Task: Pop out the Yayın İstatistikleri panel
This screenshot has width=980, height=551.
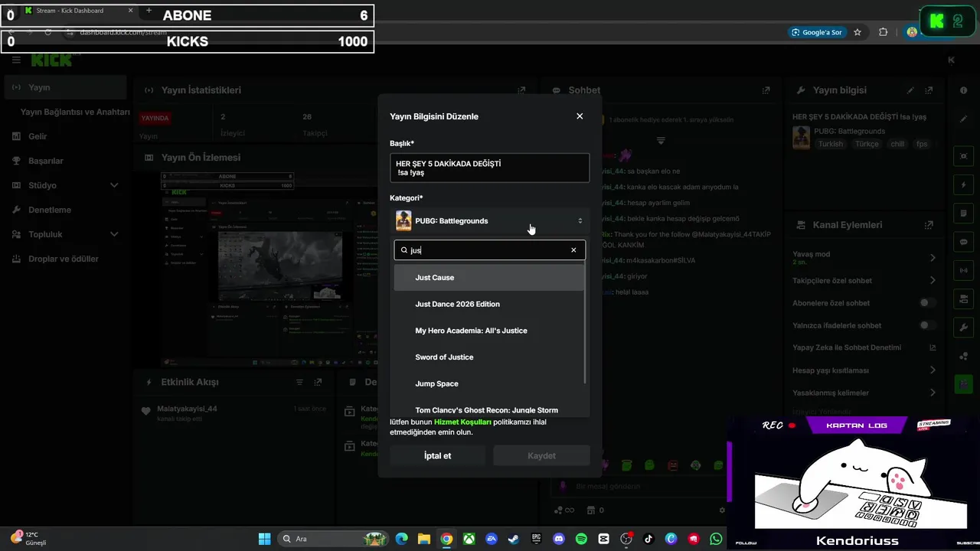Action: [521, 90]
